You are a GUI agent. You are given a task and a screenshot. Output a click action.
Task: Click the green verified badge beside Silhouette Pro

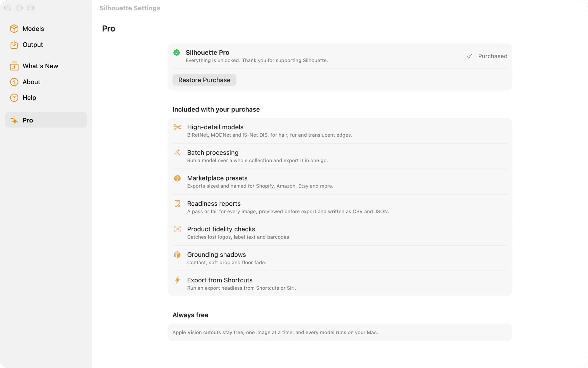coord(177,53)
